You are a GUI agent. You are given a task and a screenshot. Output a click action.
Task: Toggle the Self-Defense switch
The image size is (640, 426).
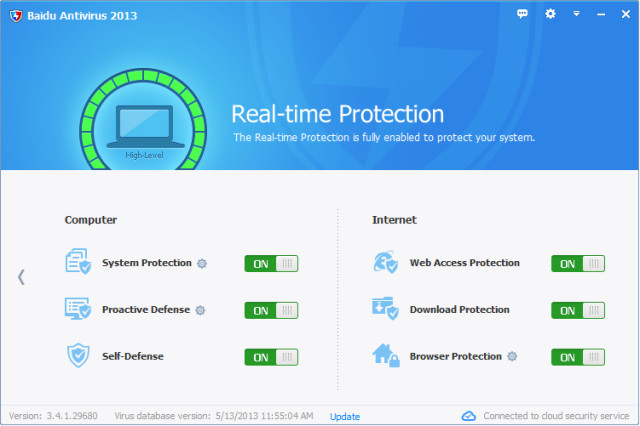point(271,357)
